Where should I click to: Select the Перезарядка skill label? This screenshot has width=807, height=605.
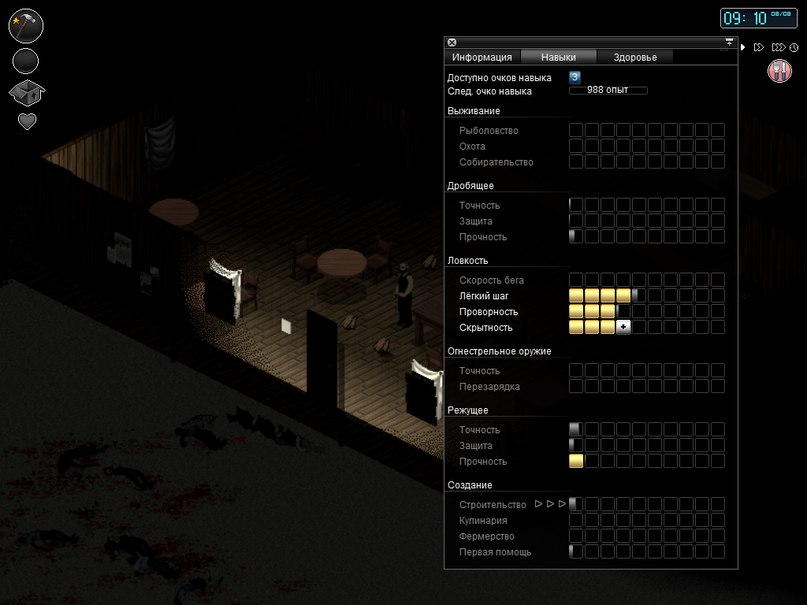(489, 387)
